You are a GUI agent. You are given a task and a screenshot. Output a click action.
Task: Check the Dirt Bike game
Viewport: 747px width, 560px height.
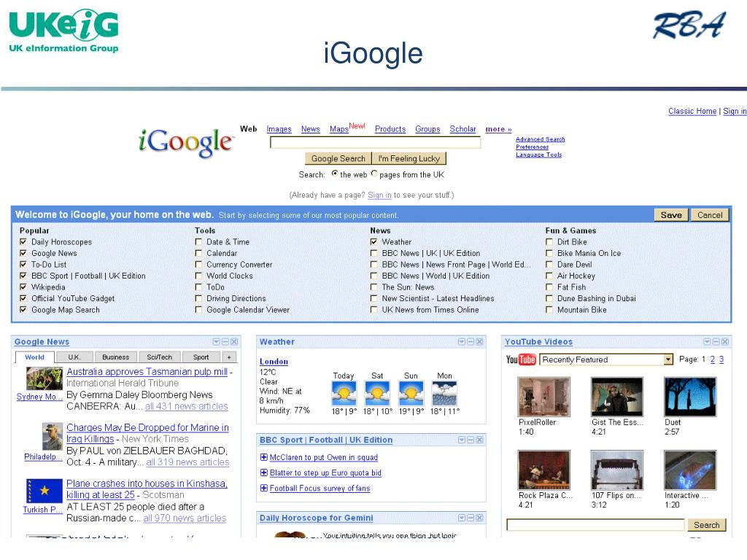[x=549, y=242]
